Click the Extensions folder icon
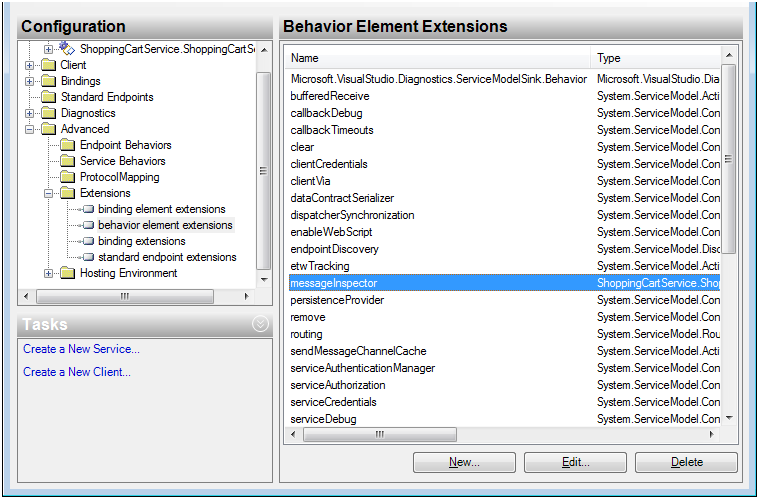 (68, 193)
